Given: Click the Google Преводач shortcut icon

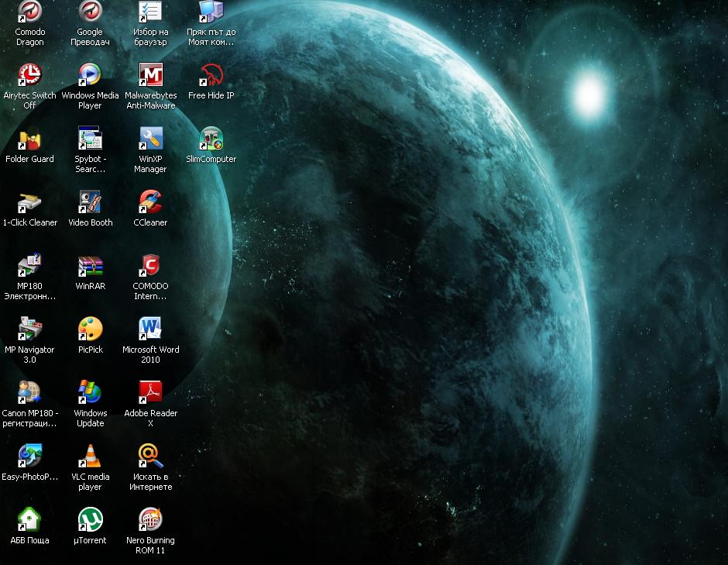Looking at the screenshot, I should point(90,12).
